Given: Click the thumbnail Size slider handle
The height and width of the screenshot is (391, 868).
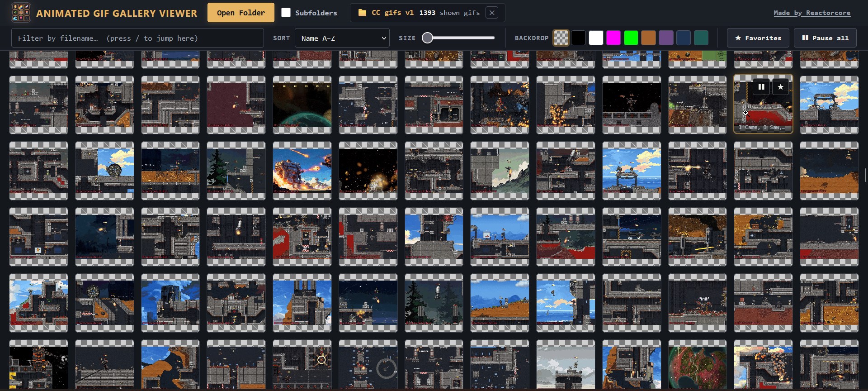Looking at the screenshot, I should [x=427, y=38].
